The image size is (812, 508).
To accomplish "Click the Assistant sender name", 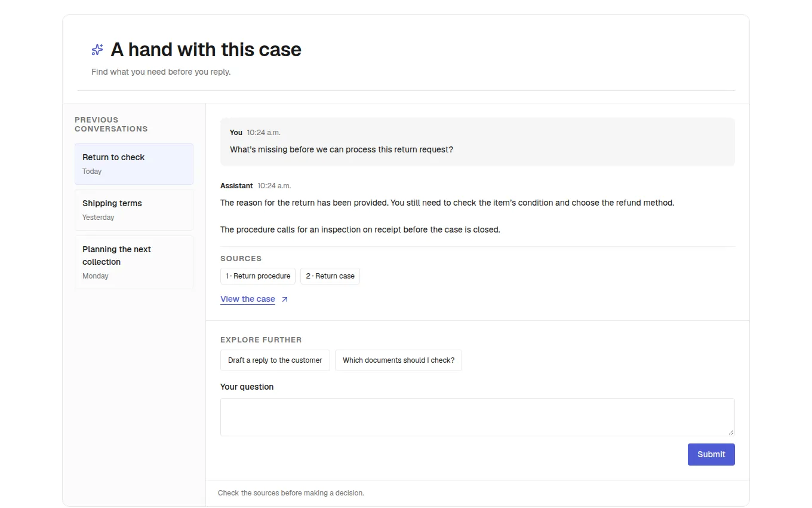I will point(236,186).
